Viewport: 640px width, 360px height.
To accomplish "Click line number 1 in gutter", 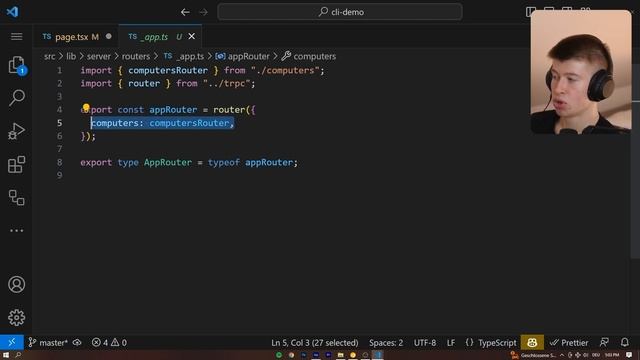I will click(60, 70).
